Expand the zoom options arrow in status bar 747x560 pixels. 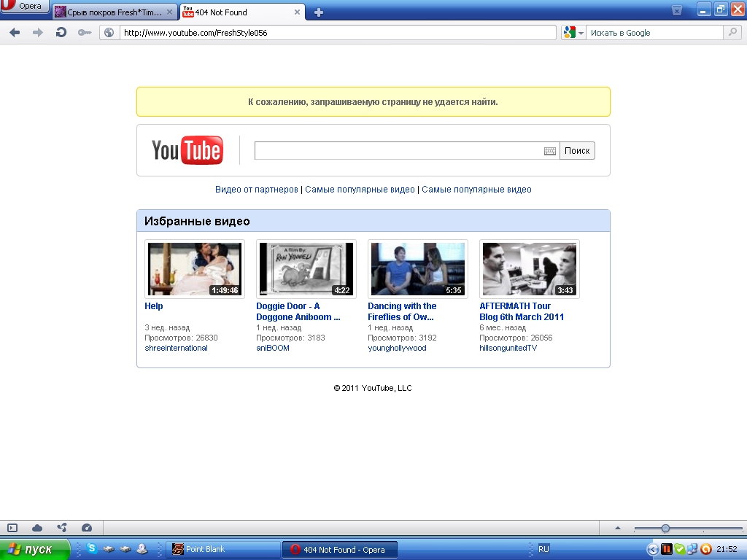coord(618,528)
